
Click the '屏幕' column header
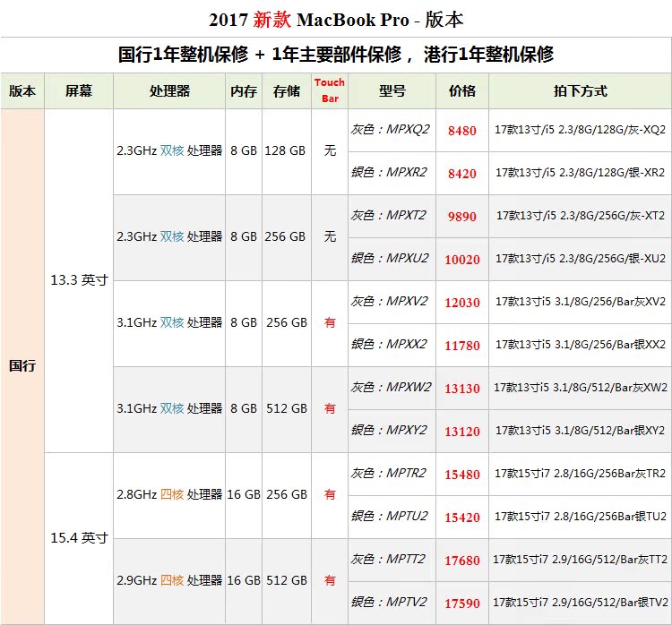point(79,90)
